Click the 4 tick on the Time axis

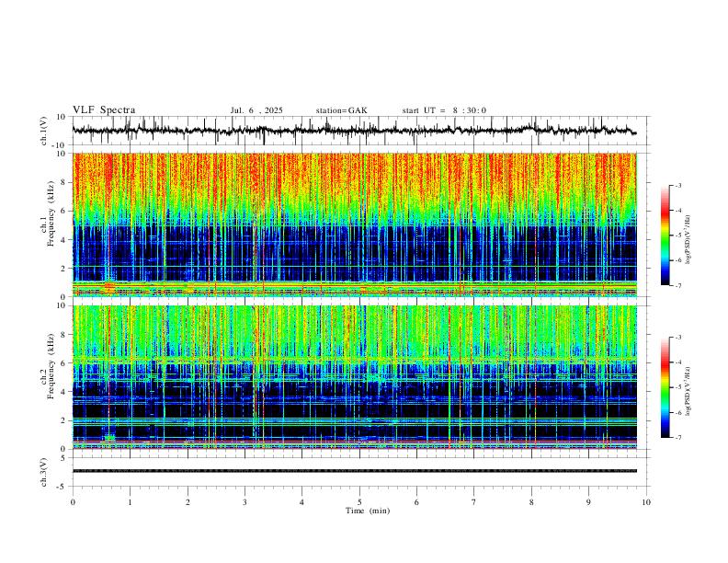(x=301, y=502)
